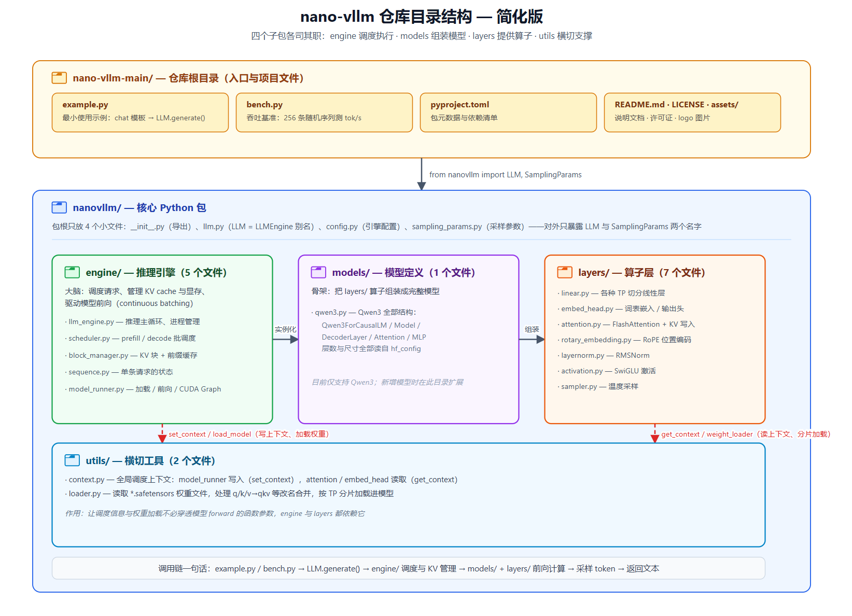852x616 pixels.
Task: Click the sequence.py entry
Action: [119, 372]
